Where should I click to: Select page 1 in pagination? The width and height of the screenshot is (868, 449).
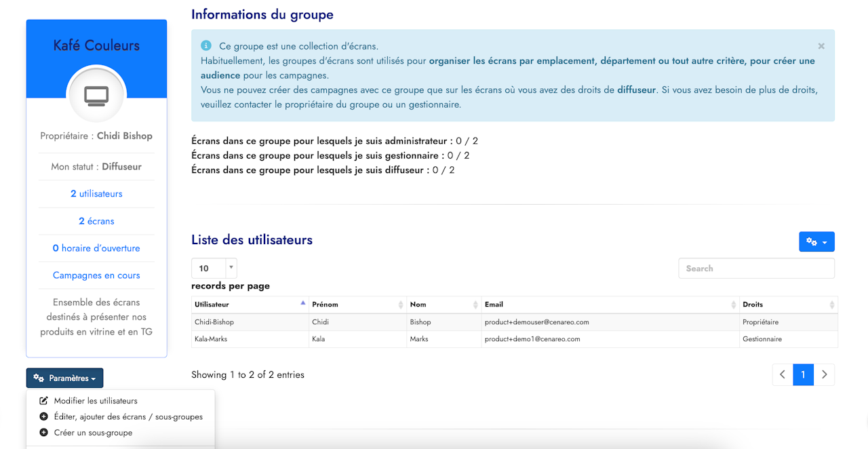click(x=804, y=374)
